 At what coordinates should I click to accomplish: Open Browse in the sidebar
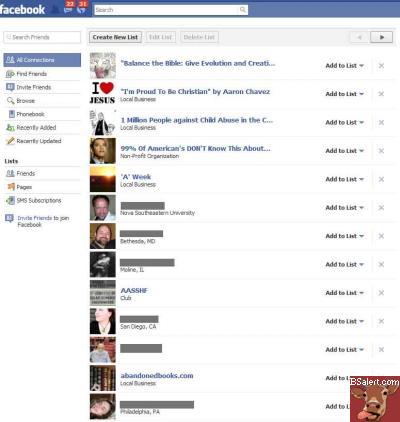point(42,101)
